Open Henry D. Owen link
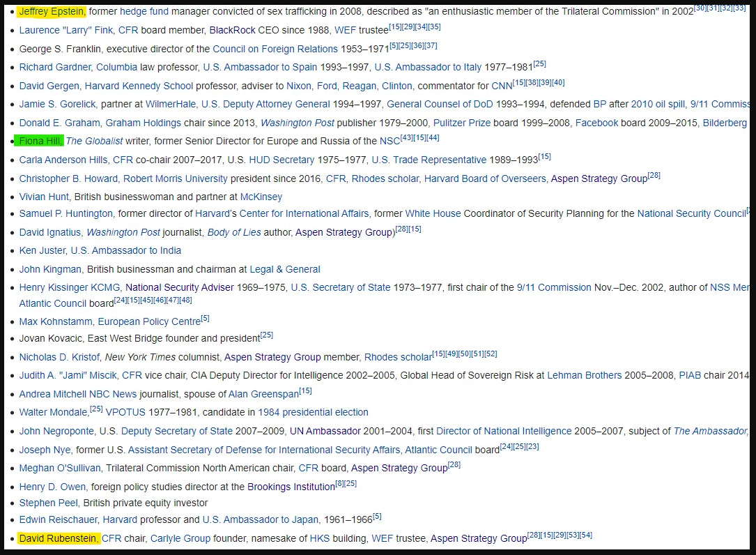The width and height of the screenshot is (756, 555). coord(52,487)
